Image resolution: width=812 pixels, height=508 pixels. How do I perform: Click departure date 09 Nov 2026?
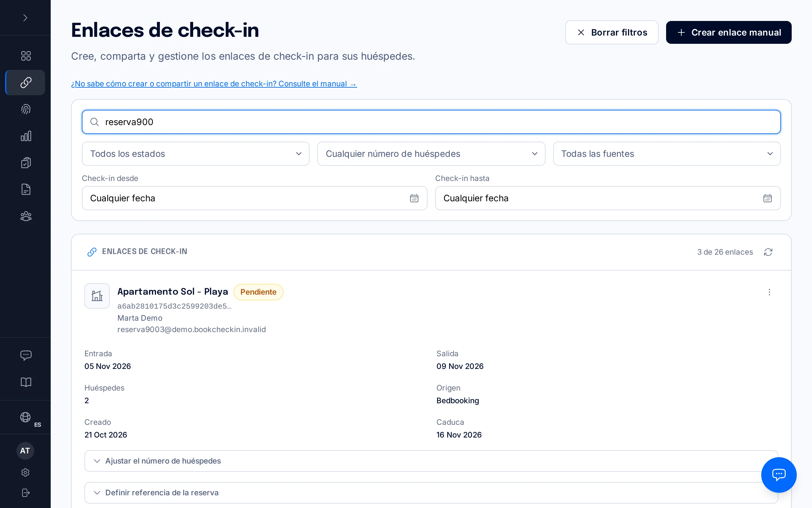click(460, 366)
